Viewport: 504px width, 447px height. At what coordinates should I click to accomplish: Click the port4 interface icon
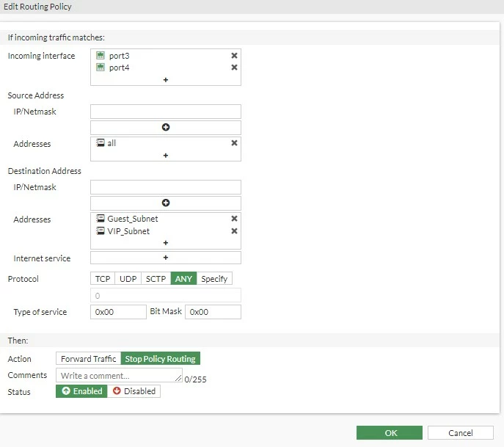[101, 68]
